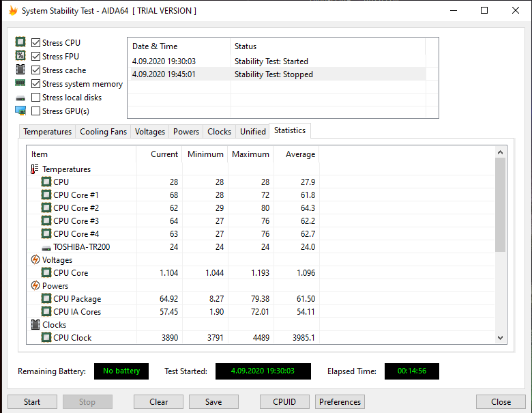Open the CPUID panel button

tap(284, 402)
